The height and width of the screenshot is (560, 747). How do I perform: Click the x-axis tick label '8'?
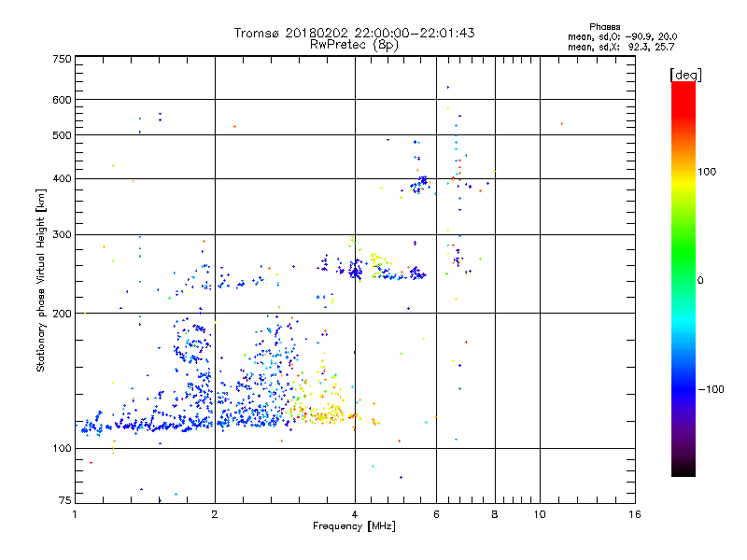(x=495, y=514)
